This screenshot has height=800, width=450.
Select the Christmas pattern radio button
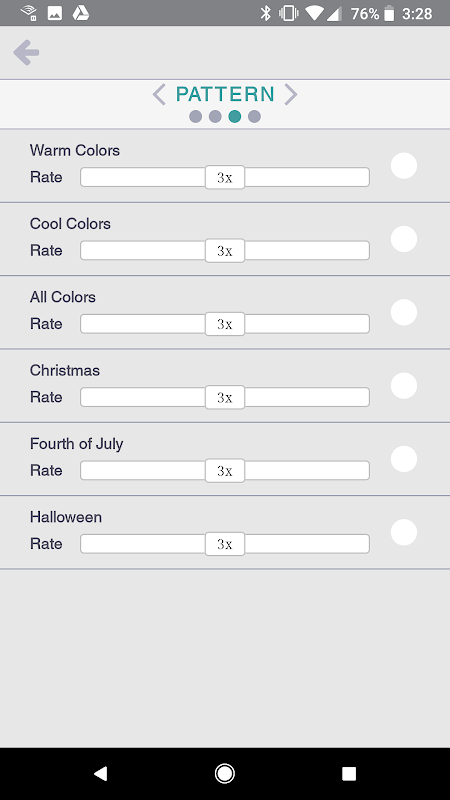[404, 386]
